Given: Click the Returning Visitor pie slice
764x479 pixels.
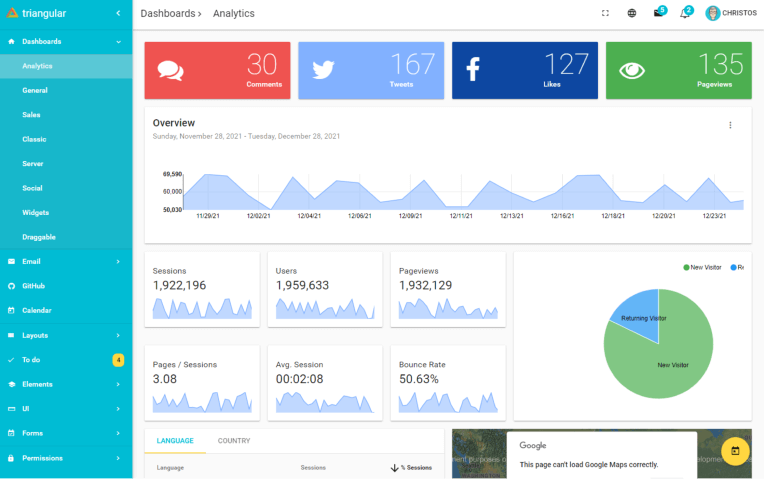Looking at the screenshot, I should click(639, 312).
